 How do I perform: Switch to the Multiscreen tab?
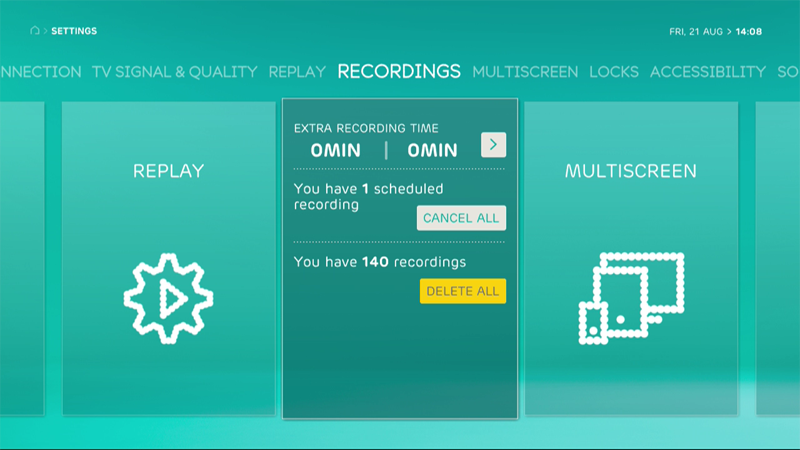(525, 72)
